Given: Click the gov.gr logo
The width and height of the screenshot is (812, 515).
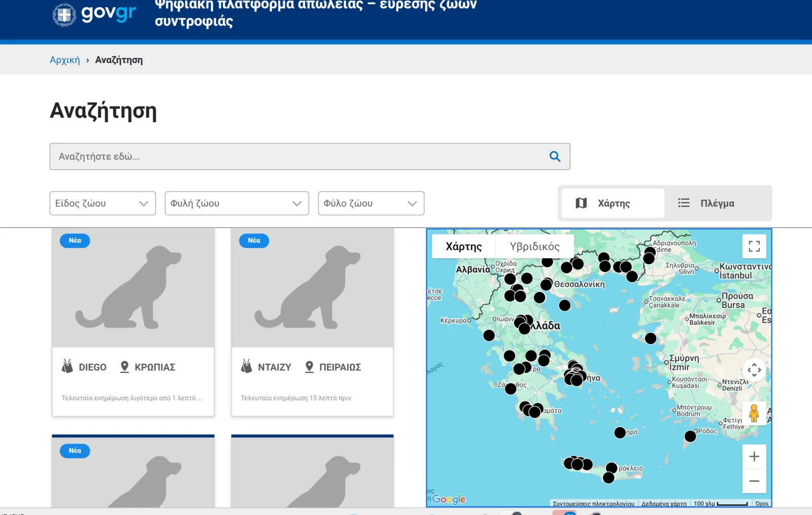Looking at the screenshot, I should point(95,14).
